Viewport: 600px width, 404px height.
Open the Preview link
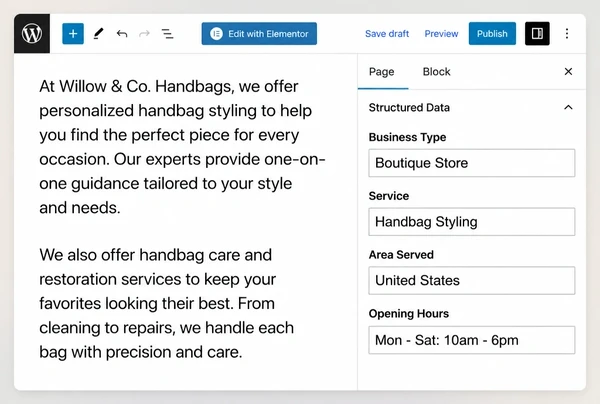point(441,34)
